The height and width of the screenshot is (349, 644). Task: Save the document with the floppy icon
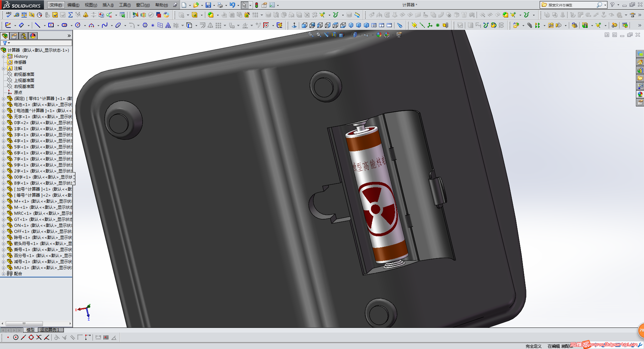coord(208,5)
